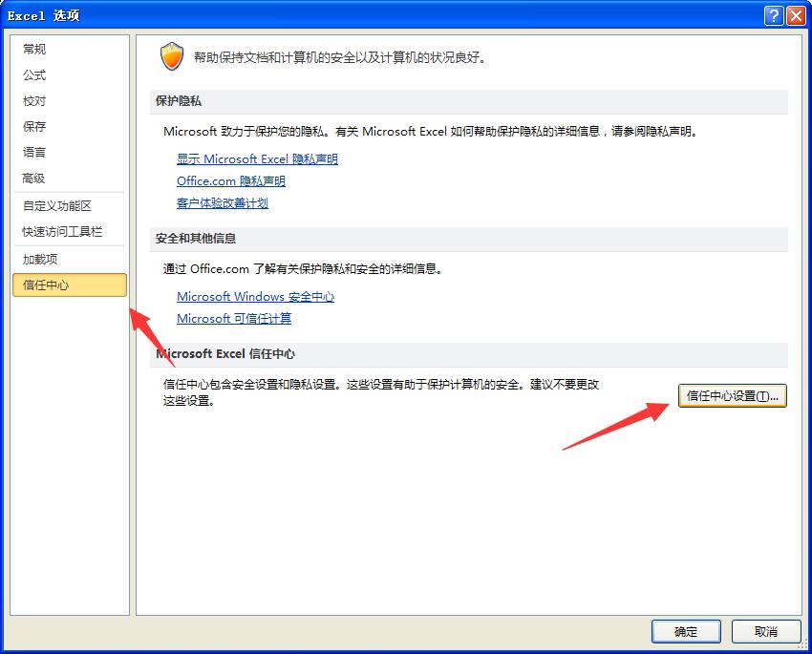Open Microsoft Windows 安全中心 link
The width and height of the screenshot is (812, 654).
point(255,297)
